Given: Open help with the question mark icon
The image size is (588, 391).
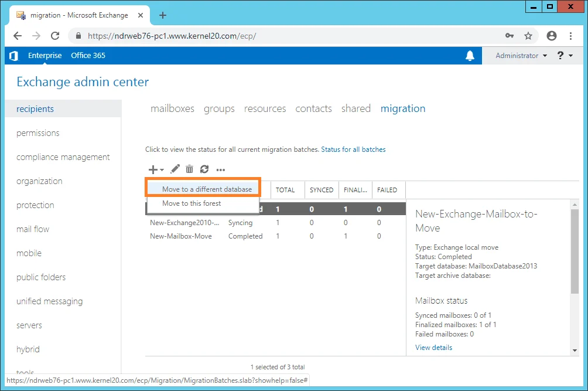Looking at the screenshot, I should click(x=561, y=55).
